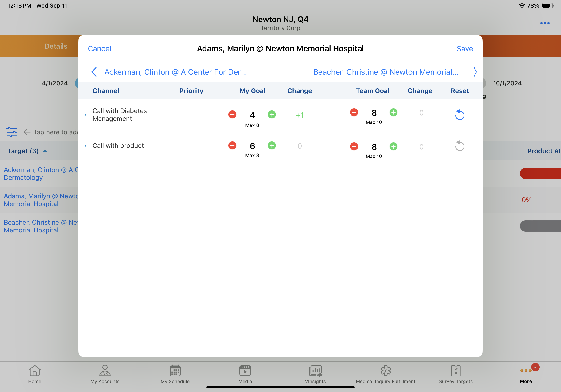Save the goal changes

click(x=464, y=49)
